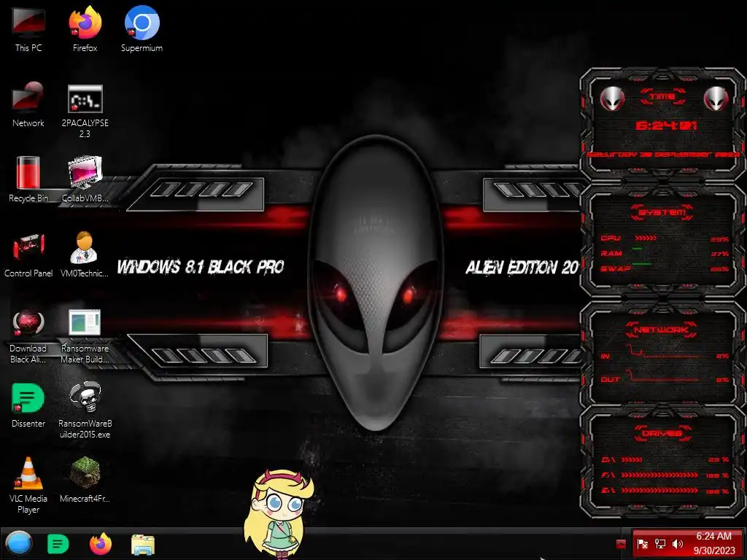Click the F:\ drive usage bar
This screenshot has height=560, width=747.
click(659, 475)
